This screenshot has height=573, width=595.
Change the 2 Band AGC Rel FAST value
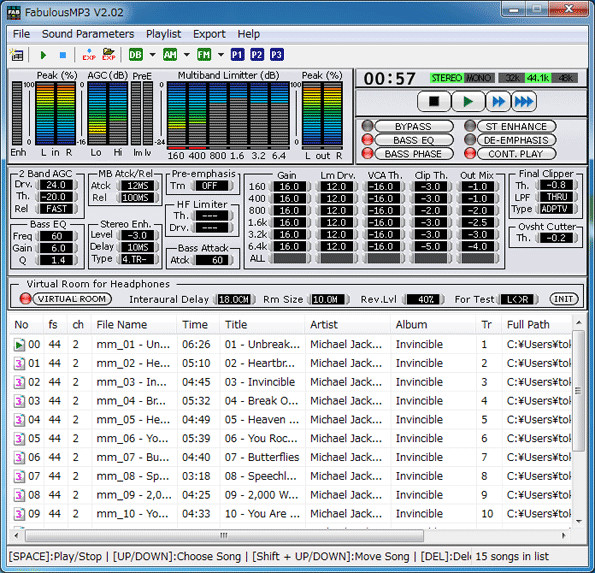[57, 209]
